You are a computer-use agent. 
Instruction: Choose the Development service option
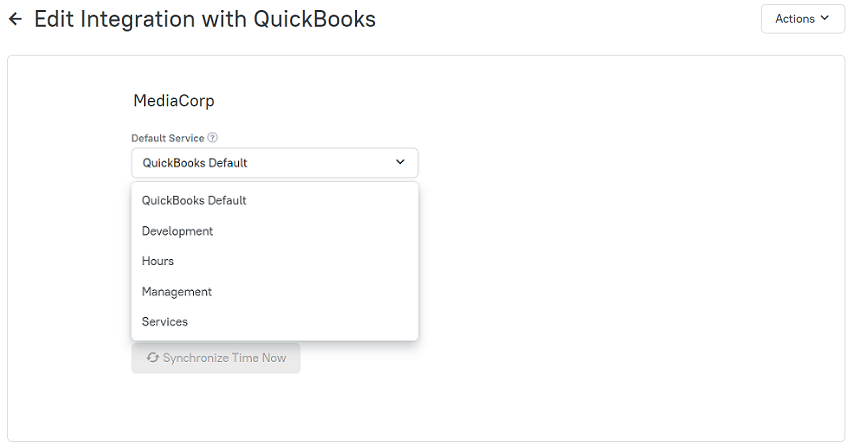[274, 231]
